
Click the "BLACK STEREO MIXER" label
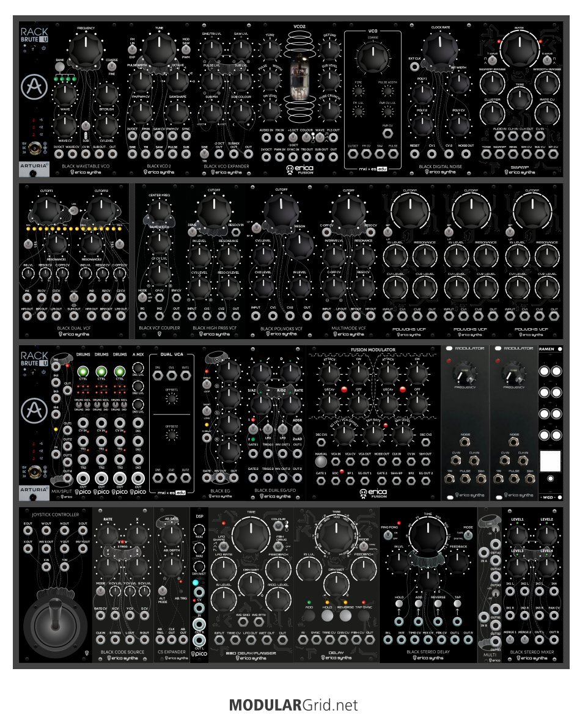(532, 651)
